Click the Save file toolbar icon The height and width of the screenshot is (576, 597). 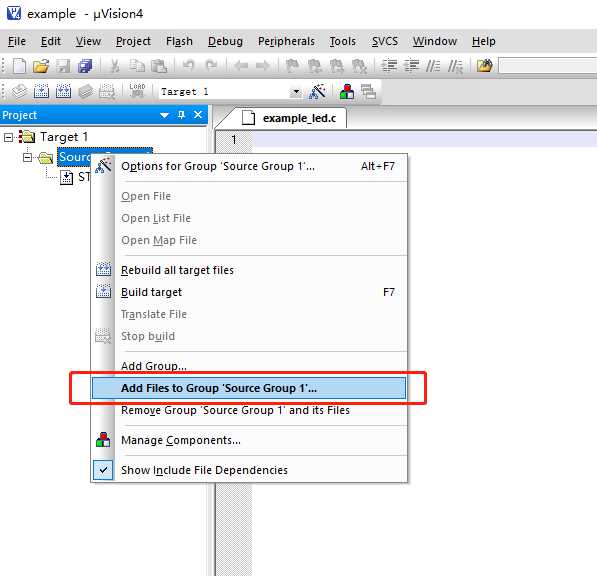pyautogui.click(x=63, y=66)
